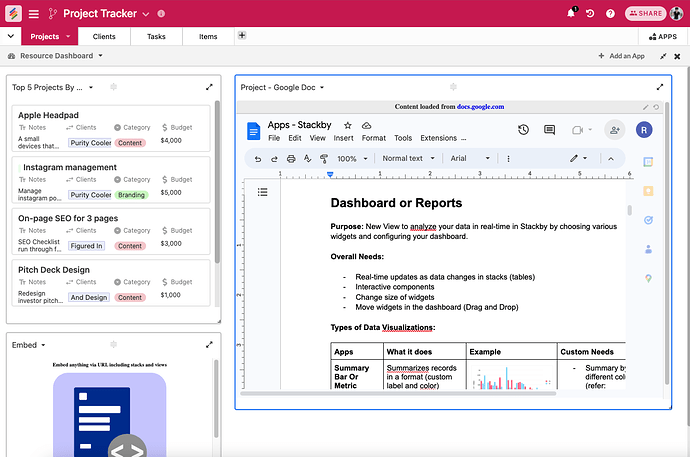Open Google Docs version history clock
The image size is (690, 457).
click(523, 130)
